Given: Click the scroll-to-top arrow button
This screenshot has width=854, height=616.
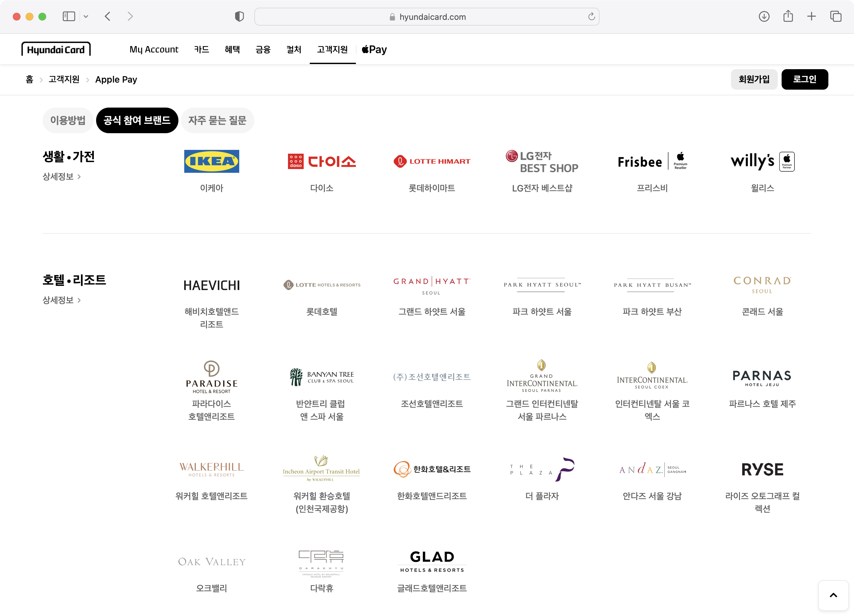Looking at the screenshot, I should [833, 595].
